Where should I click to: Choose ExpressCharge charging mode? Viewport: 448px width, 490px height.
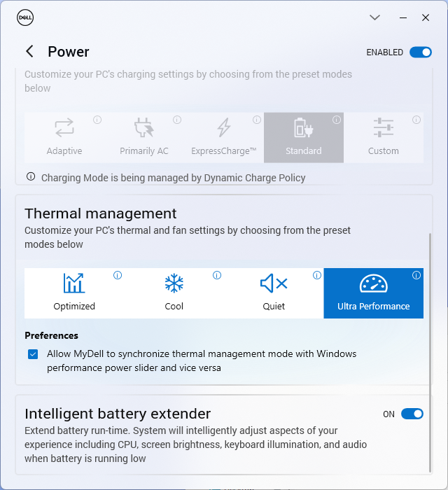224,137
